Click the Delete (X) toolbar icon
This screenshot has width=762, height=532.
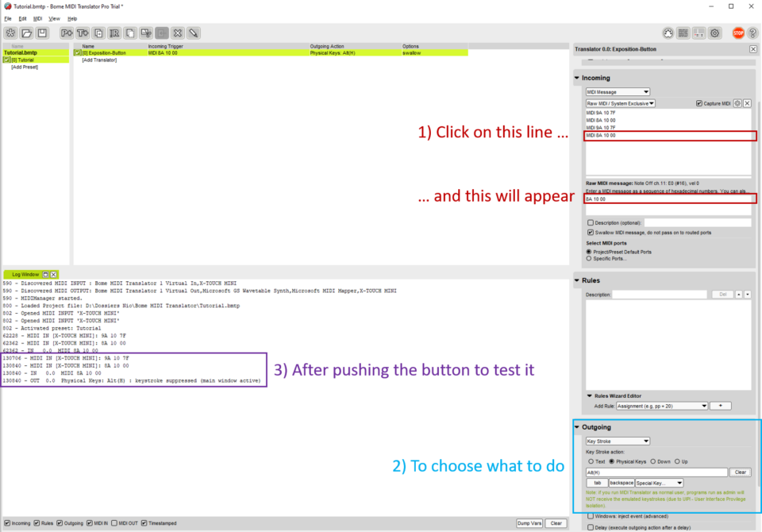[x=178, y=33]
